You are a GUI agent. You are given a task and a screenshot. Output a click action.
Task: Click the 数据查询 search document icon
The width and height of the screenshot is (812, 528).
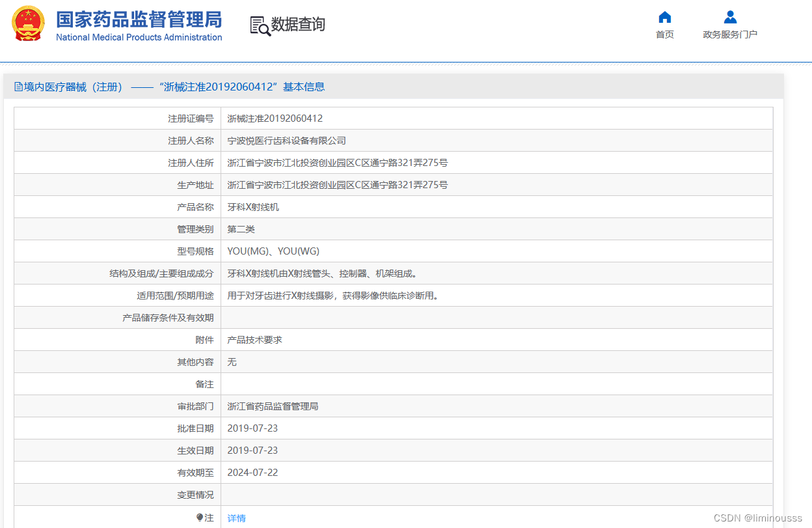click(x=260, y=26)
